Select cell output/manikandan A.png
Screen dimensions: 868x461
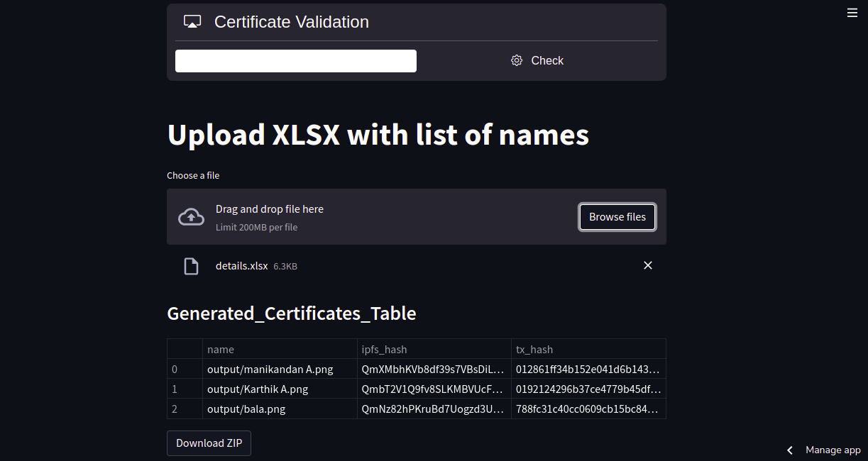pos(280,369)
